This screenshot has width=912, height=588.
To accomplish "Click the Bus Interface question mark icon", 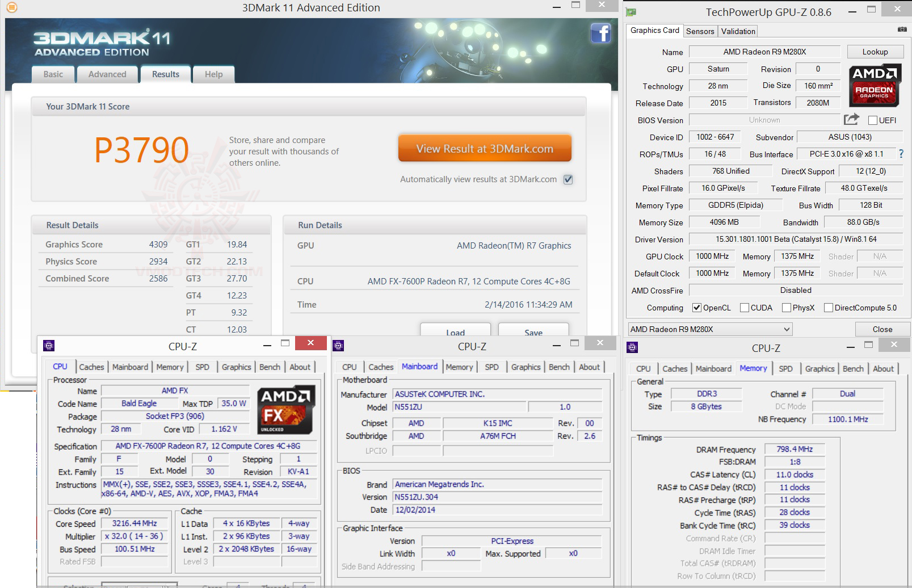I will click(x=901, y=154).
